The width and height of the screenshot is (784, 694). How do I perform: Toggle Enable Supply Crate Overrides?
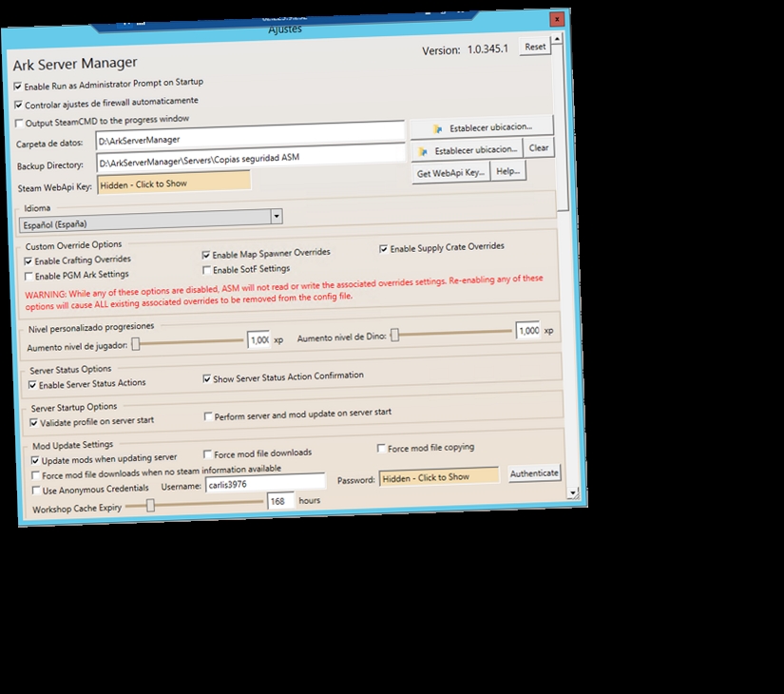[383, 249]
